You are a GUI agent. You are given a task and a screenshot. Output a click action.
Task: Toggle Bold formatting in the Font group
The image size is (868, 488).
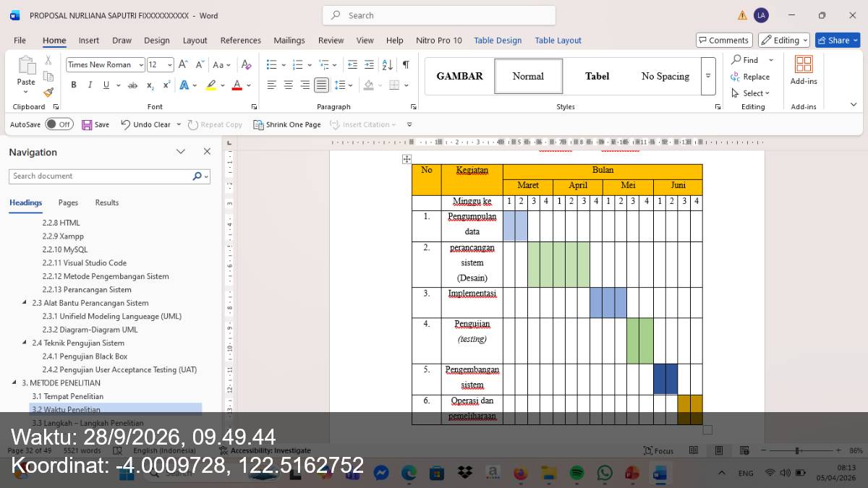(74, 85)
